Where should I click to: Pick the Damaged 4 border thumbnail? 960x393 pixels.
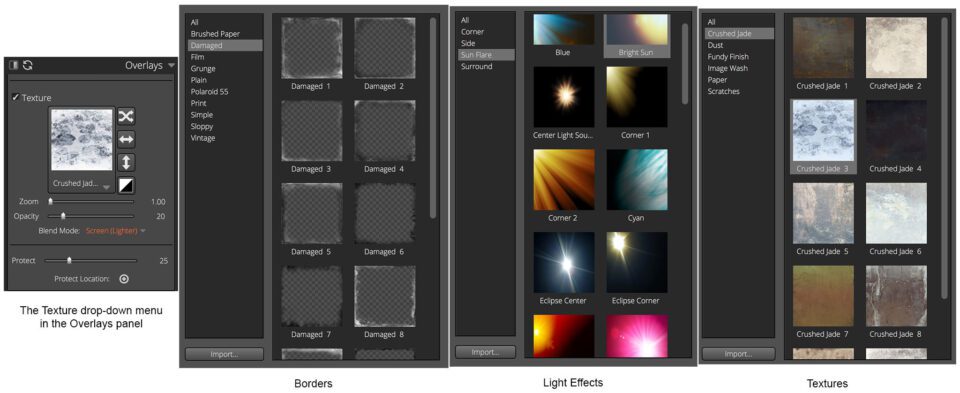[384, 137]
